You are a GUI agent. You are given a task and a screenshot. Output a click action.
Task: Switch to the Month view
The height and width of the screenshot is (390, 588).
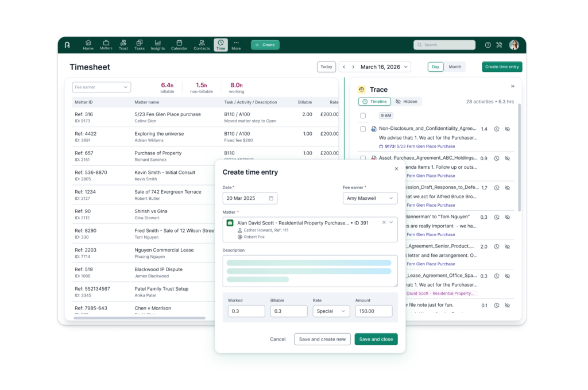tap(455, 67)
